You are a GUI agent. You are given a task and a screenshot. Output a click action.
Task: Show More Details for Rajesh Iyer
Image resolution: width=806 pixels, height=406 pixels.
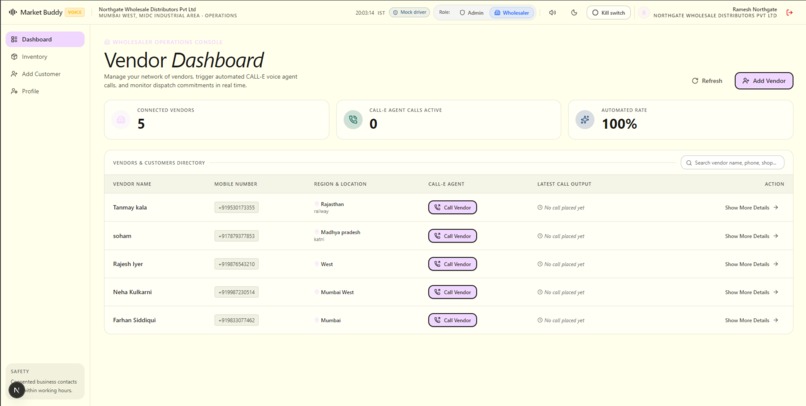coord(752,264)
